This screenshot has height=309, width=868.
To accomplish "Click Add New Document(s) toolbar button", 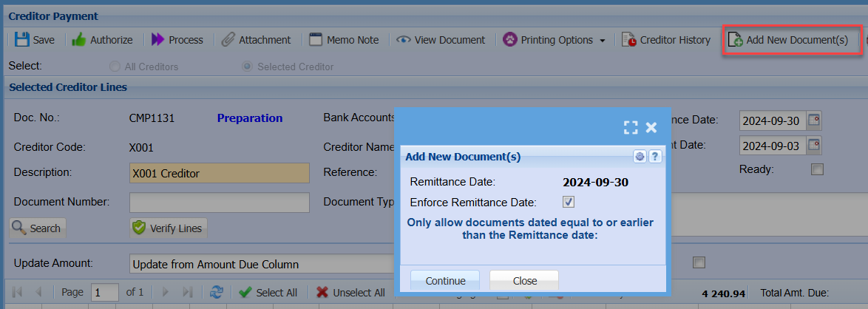I will [x=788, y=40].
